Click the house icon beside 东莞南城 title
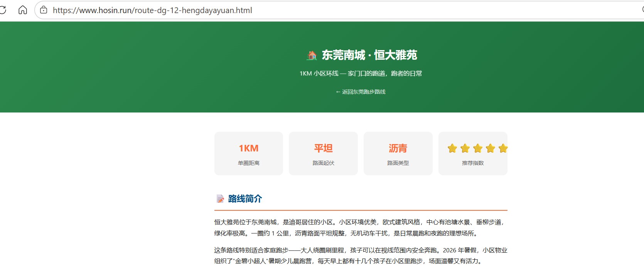The height and width of the screenshot is (272, 644). click(x=312, y=55)
